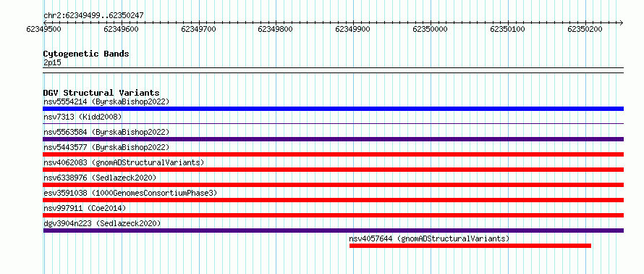Screen dimensions: 644x274
Task: Click the purple bar of nsv5563584
Action: (x=334, y=139)
